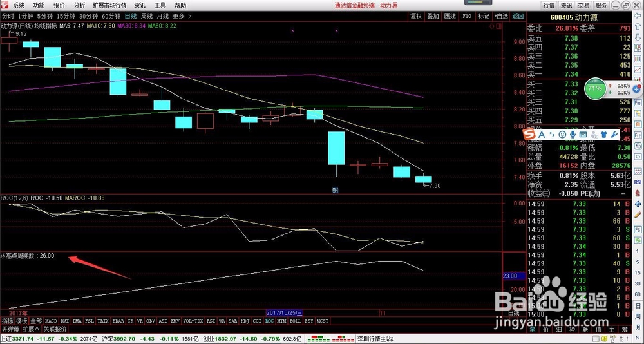644x344 pixels.
Task: Click the diamond icon at the chart's top-right
Action: [x=491, y=26]
